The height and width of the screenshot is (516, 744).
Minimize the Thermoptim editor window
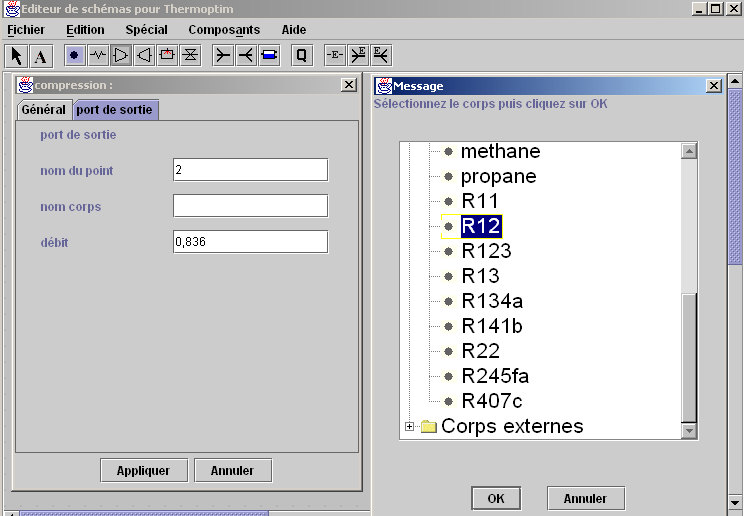click(699, 9)
